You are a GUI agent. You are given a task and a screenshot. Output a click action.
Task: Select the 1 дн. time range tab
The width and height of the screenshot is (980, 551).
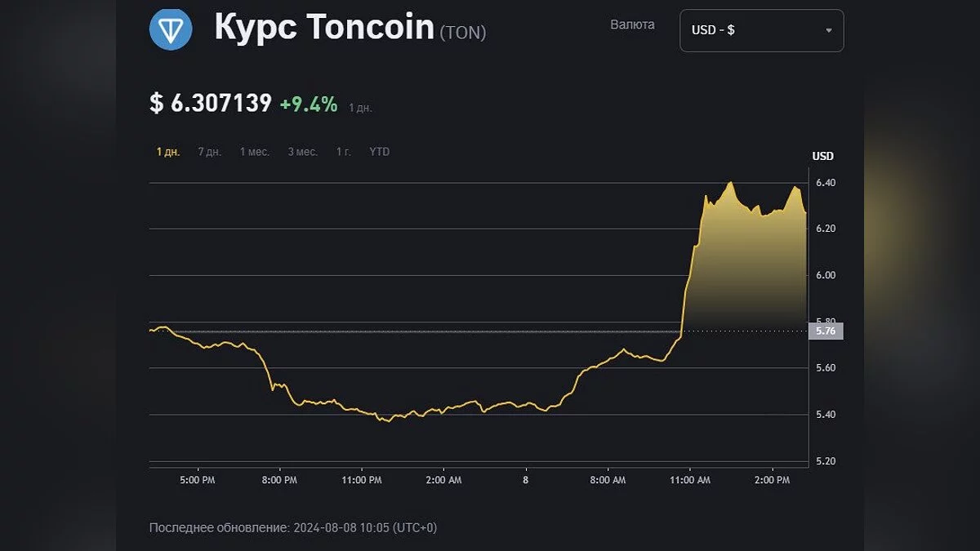click(x=168, y=152)
